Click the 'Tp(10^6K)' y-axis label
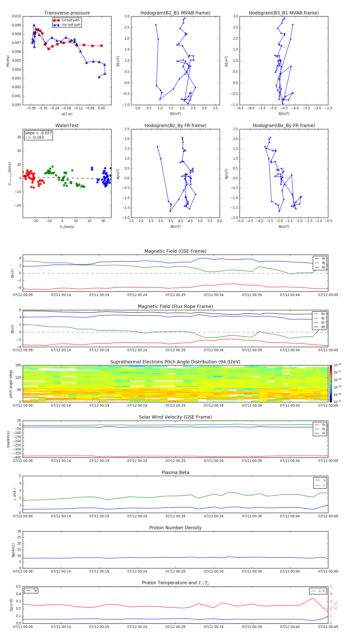351x644 pixels. click(11, 605)
